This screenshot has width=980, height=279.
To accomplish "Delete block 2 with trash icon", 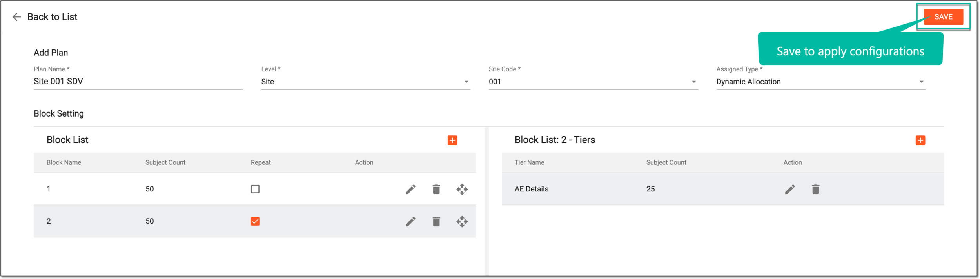I will click(x=436, y=222).
